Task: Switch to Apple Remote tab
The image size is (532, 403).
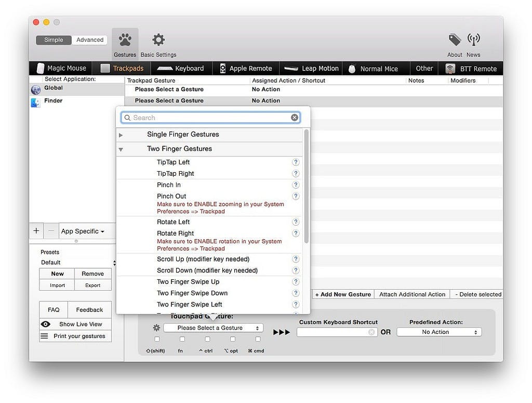Action: 246,68
